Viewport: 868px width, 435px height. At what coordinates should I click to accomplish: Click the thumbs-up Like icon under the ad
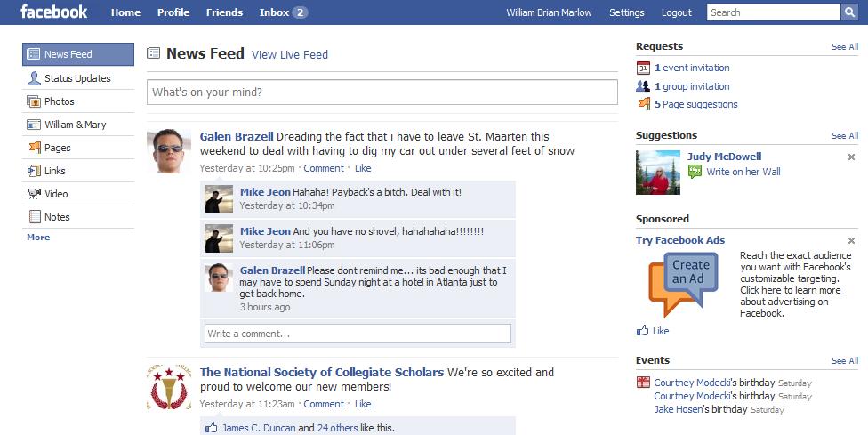pos(643,331)
